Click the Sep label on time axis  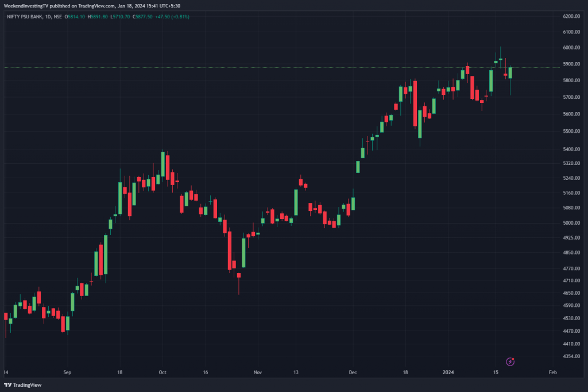67,372
